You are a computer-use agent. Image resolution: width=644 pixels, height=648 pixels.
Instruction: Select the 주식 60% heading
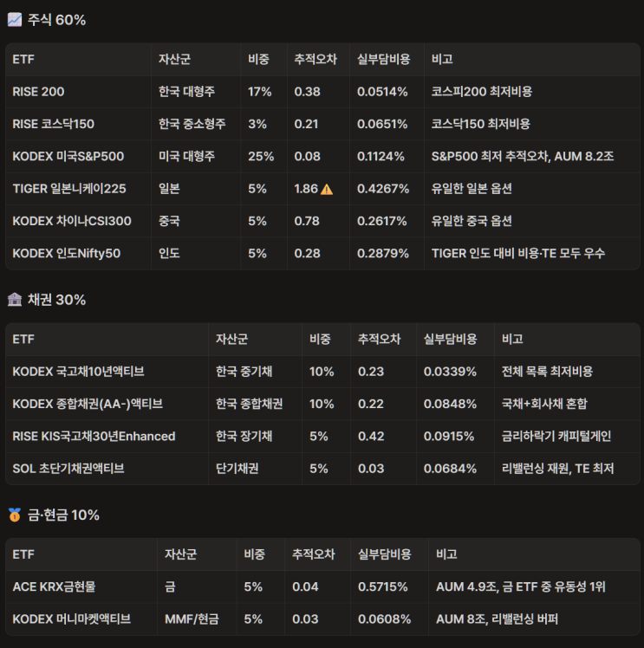tap(56, 20)
